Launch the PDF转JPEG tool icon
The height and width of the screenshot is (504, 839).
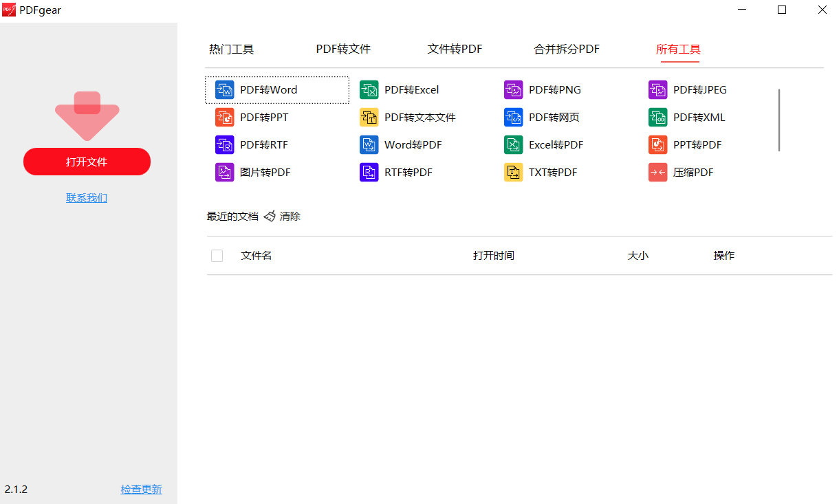[658, 90]
